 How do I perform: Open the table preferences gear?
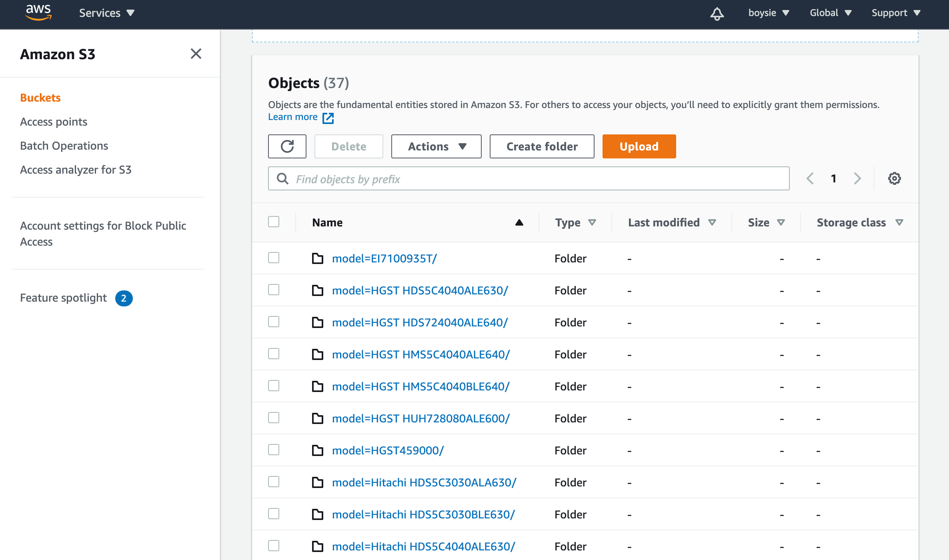(x=895, y=178)
